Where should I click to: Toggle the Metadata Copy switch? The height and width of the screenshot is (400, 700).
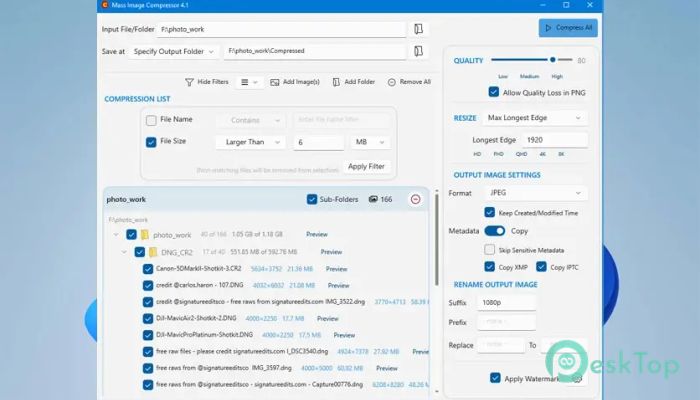click(x=495, y=230)
